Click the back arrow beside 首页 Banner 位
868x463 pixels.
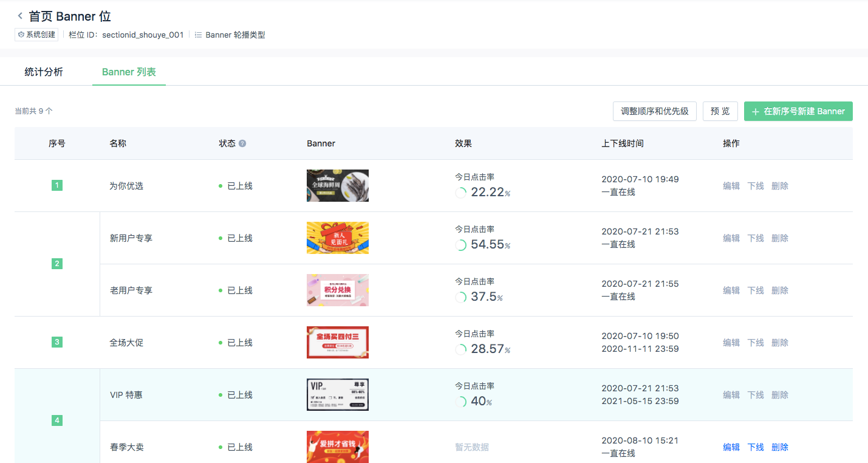point(20,16)
